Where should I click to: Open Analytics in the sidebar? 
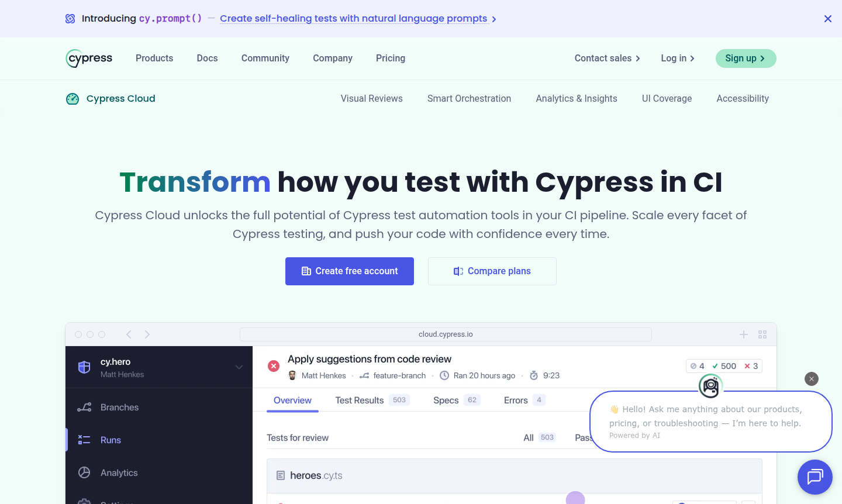119,472
